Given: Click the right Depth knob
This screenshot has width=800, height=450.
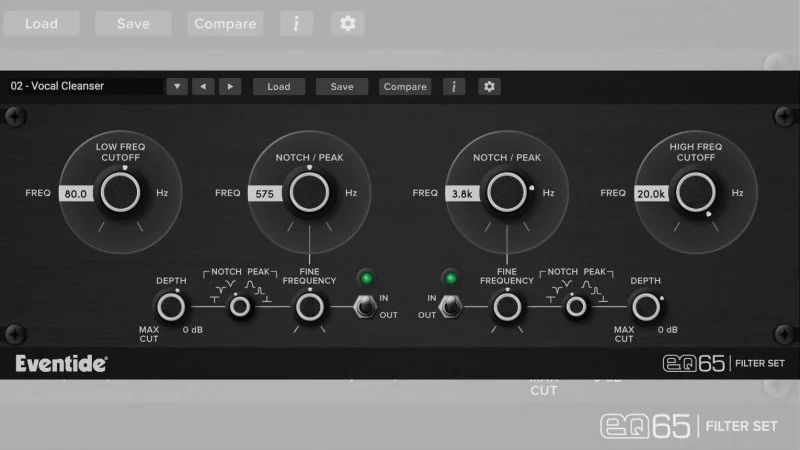Looking at the screenshot, I should pos(646,307).
